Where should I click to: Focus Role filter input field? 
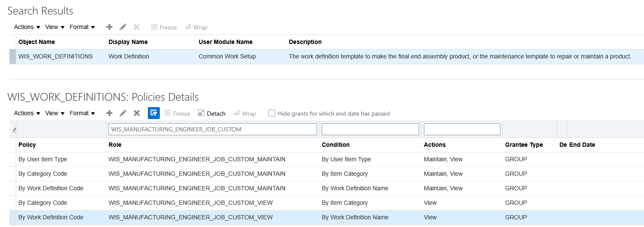click(x=213, y=129)
